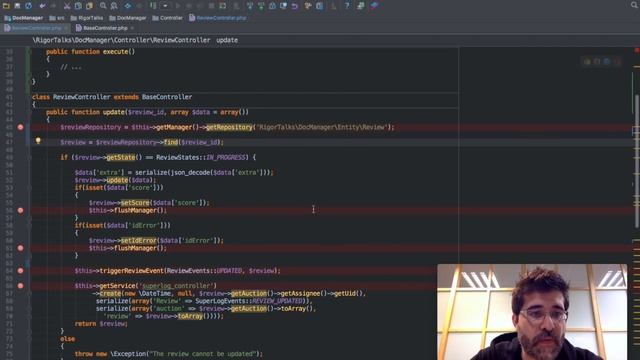
Task: Click the VCS Commit icon
Action: pos(261,6)
